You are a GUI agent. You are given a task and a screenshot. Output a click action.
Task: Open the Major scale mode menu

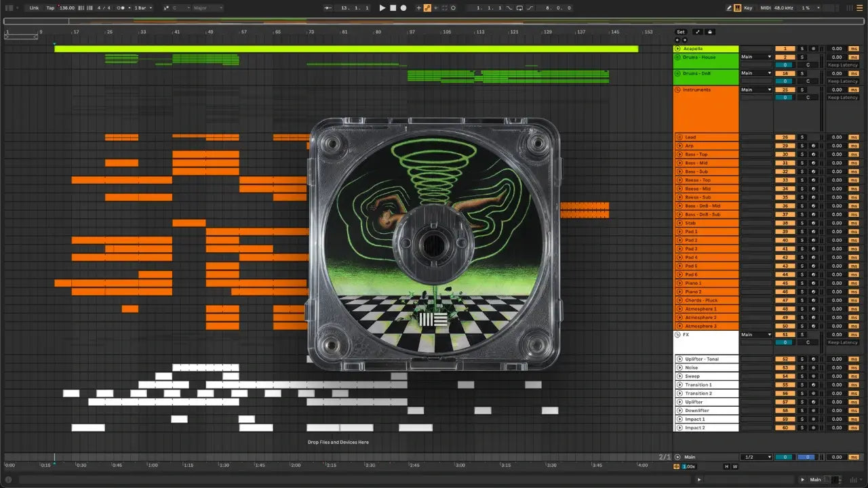click(x=208, y=8)
